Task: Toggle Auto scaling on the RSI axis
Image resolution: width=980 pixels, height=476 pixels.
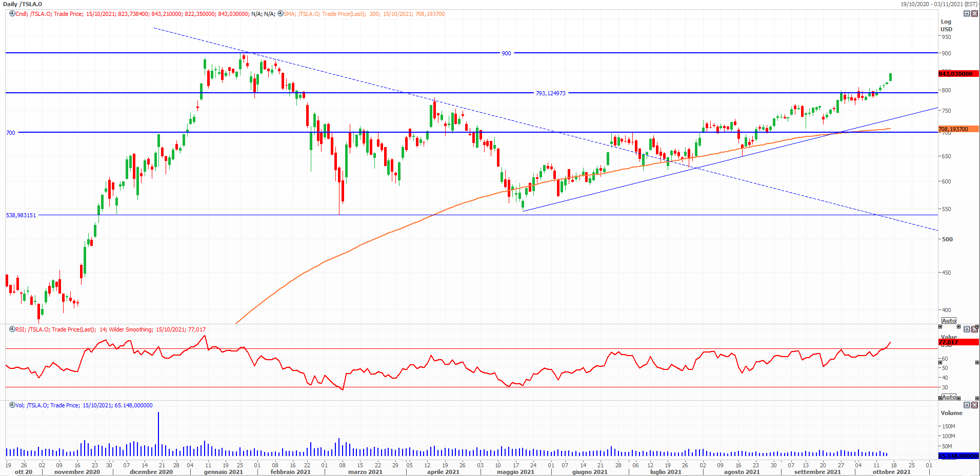Action: (x=949, y=397)
